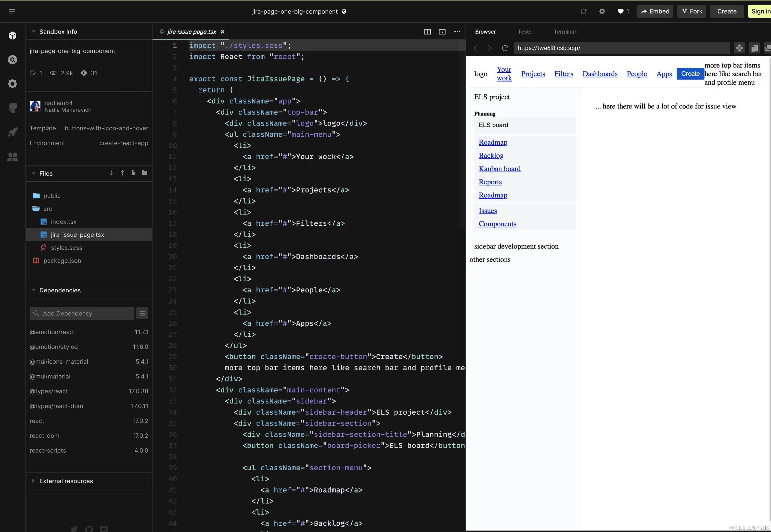This screenshot has width=771, height=532.
Task: Open the GitHub panel in activity bar
Action: point(12,108)
